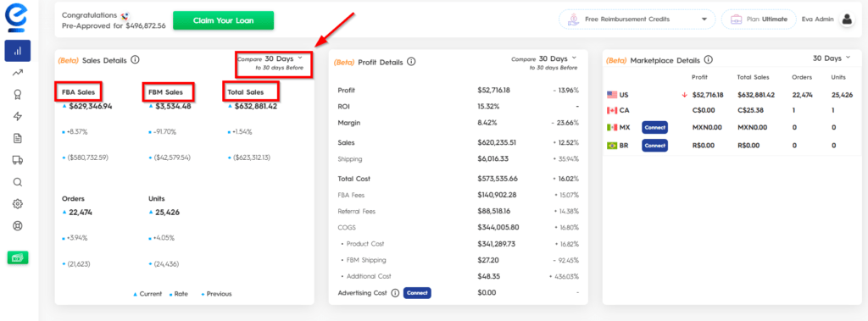This screenshot has height=321, width=868.
Task: Click Profit amount $52,716.18 in Profit Details
Action: click(x=494, y=91)
